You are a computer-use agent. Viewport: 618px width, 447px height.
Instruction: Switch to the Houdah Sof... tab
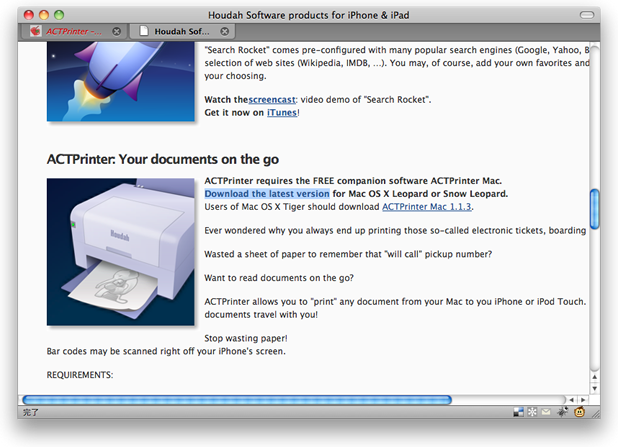182,32
